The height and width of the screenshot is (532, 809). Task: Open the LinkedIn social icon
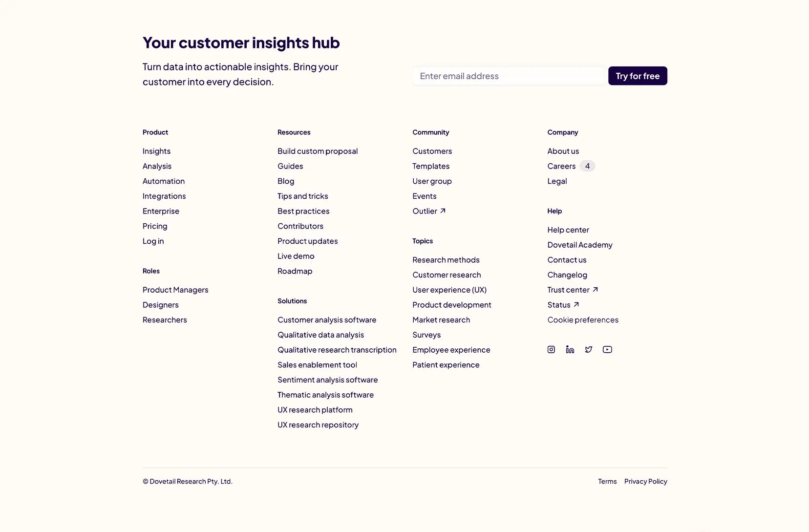click(570, 349)
